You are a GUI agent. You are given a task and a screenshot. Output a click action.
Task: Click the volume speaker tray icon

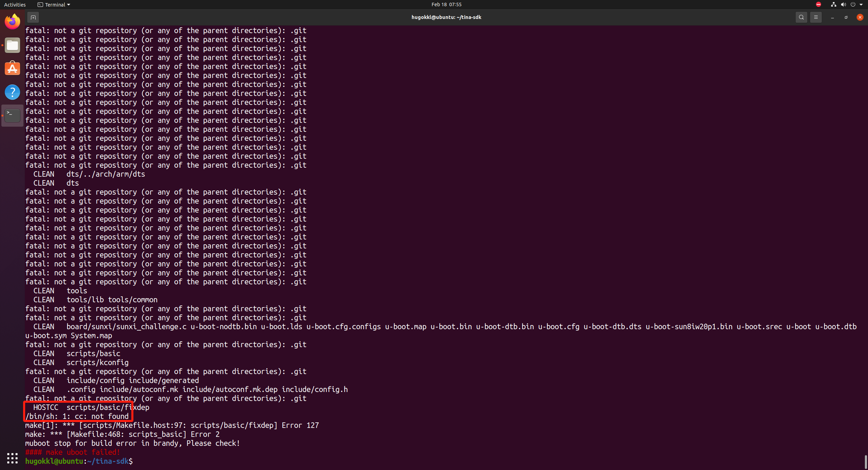point(843,4)
